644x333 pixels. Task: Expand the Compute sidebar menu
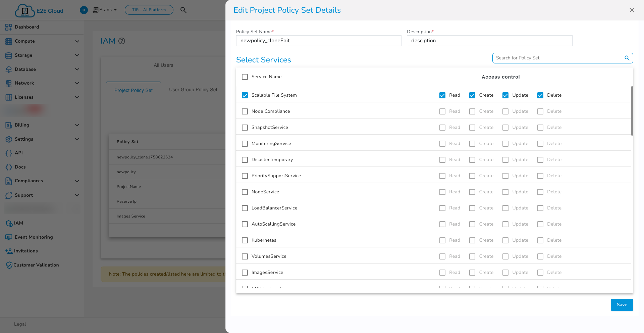[77, 41]
